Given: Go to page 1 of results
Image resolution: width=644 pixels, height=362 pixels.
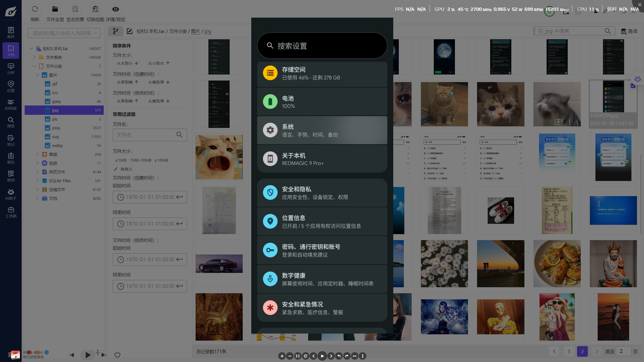Looking at the screenshot, I should [569, 351].
